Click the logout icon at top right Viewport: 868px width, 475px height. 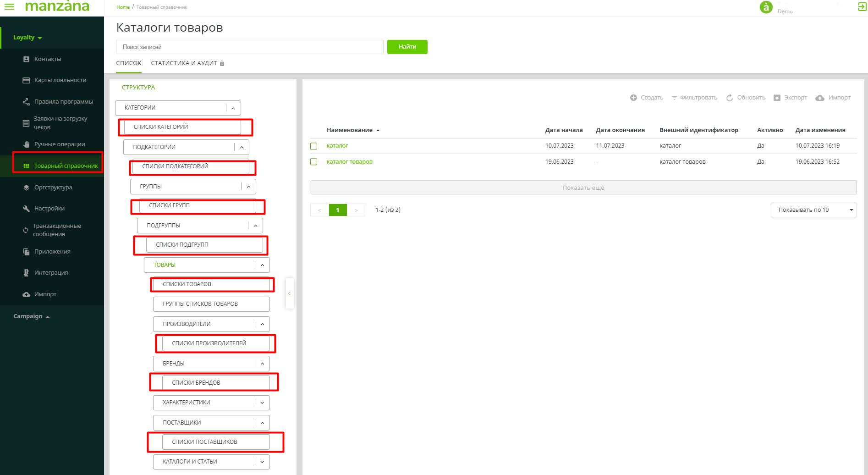pyautogui.click(x=862, y=6)
